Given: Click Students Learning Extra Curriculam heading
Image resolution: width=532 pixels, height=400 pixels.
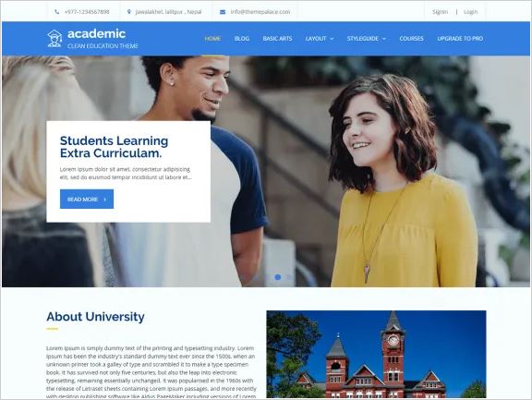Looking at the screenshot, I should point(114,147).
